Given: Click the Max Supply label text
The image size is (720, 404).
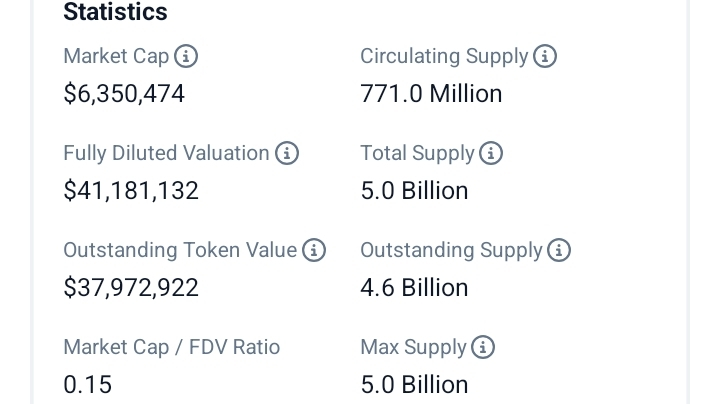Looking at the screenshot, I should click(413, 347).
